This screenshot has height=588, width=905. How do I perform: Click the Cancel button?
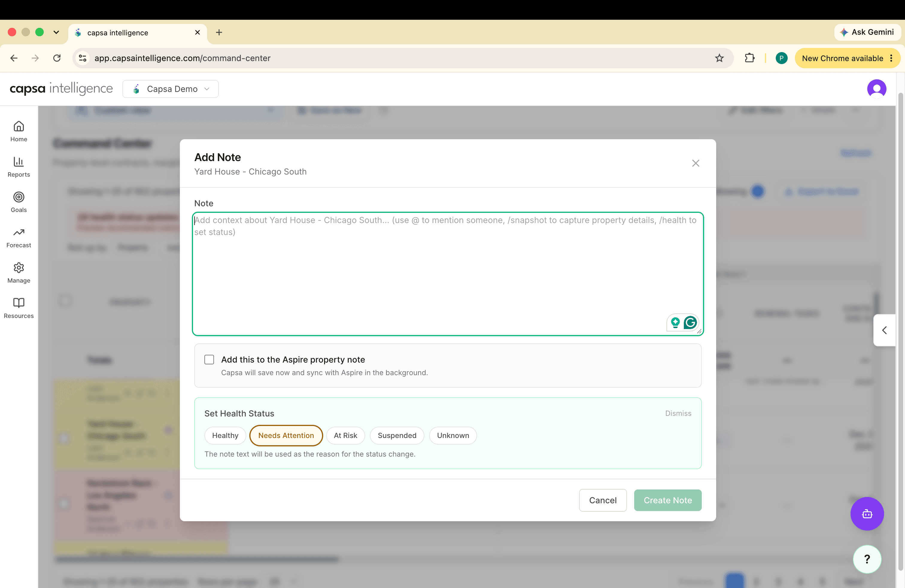coord(603,500)
